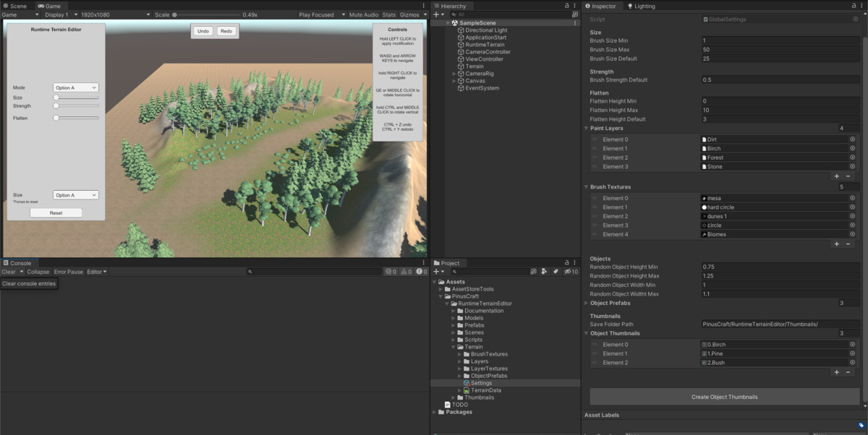The width and height of the screenshot is (868, 435).
Task: Open object picker for 0.Birch thumbnail
Action: click(852, 345)
